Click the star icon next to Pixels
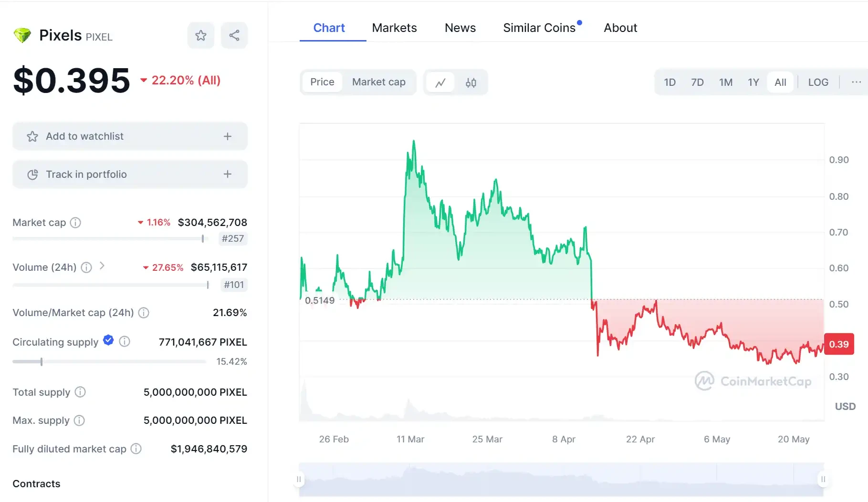The image size is (868, 502). 200,35
